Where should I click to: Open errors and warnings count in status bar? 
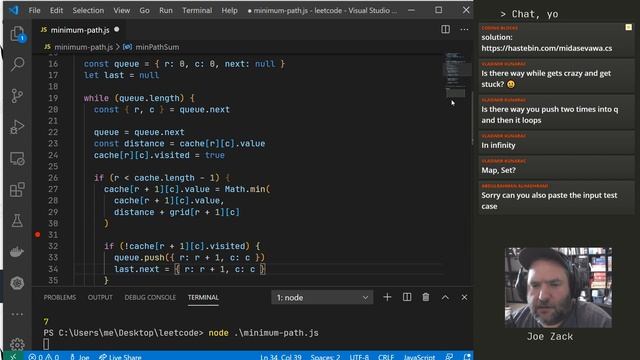pos(43,357)
